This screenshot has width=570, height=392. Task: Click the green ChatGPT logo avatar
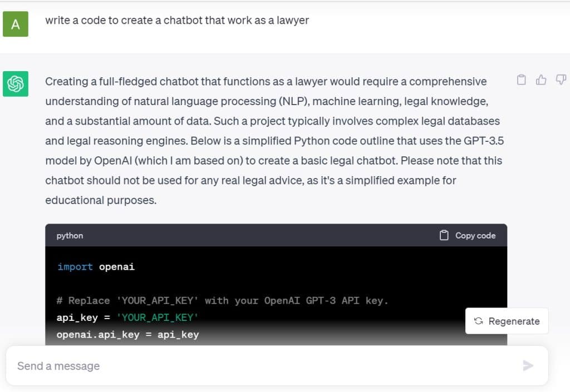click(x=16, y=84)
